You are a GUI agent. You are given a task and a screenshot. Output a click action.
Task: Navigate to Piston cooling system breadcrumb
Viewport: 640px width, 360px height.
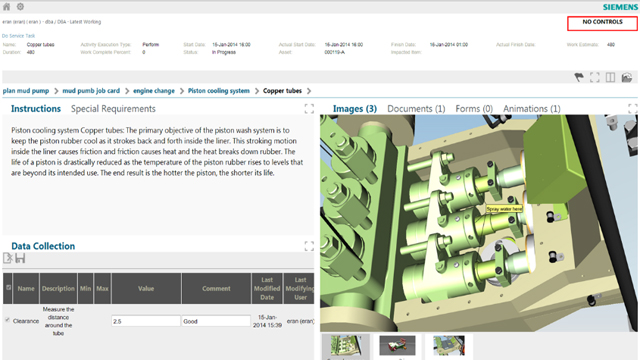point(219,91)
